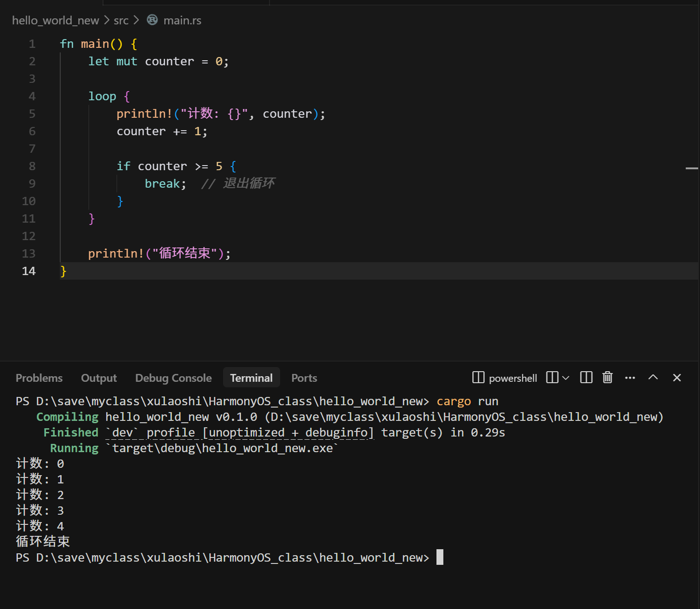Screen dimensions: 700x609
Task: Close the bottom panel with the X
Action: [677, 378]
